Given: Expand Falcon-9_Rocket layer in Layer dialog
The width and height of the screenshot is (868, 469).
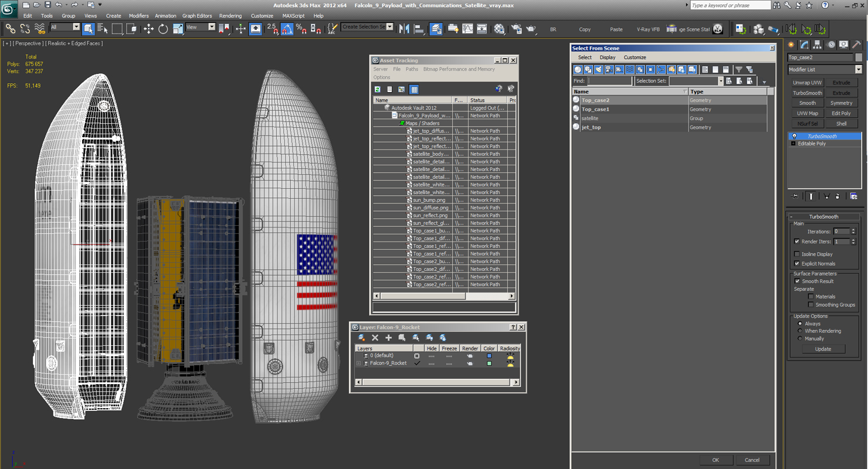Looking at the screenshot, I should pos(358,363).
